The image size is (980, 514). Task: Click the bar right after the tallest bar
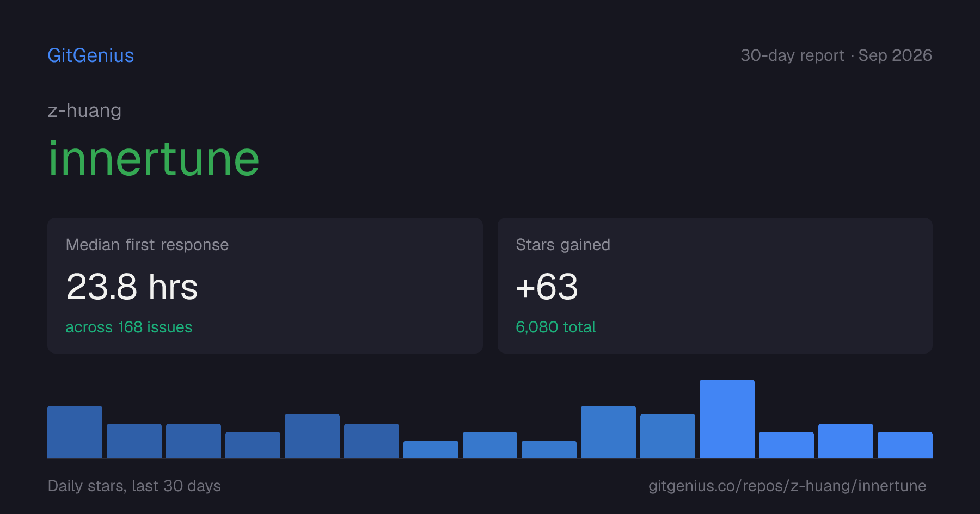[x=786, y=445]
